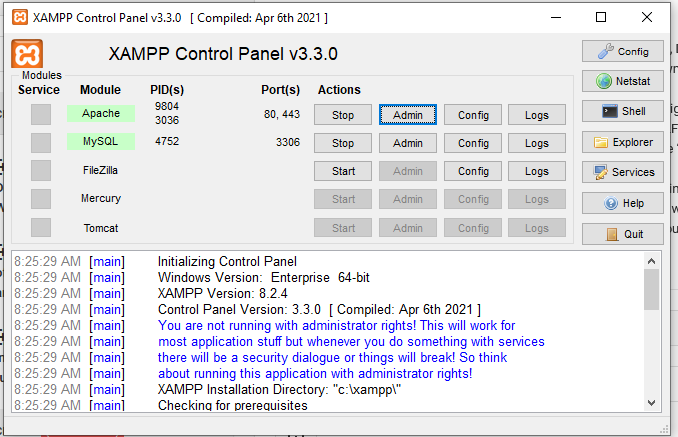Open Apache Config menu
Viewport: 678px width, 437px height.
pyautogui.click(x=473, y=115)
